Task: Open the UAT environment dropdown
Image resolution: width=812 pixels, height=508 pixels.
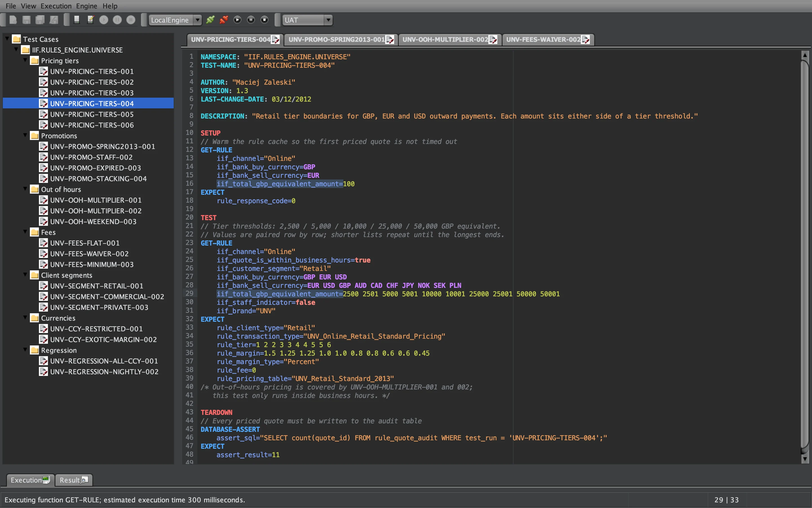Action: coord(307,20)
